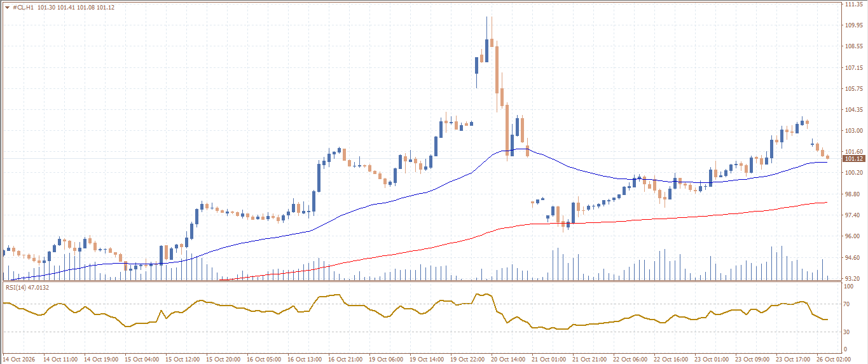Click the 21 Oct 21:00 time label
The height and width of the screenshot is (364, 868).
tap(589, 359)
